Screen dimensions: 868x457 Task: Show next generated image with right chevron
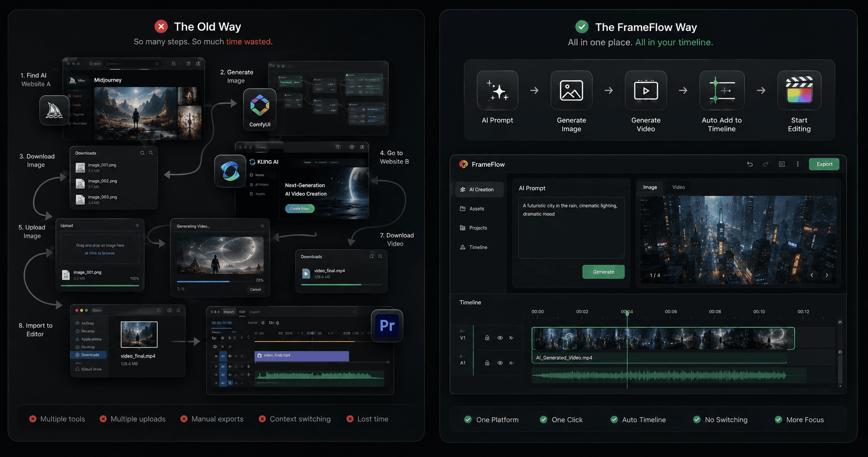(x=827, y=275)
